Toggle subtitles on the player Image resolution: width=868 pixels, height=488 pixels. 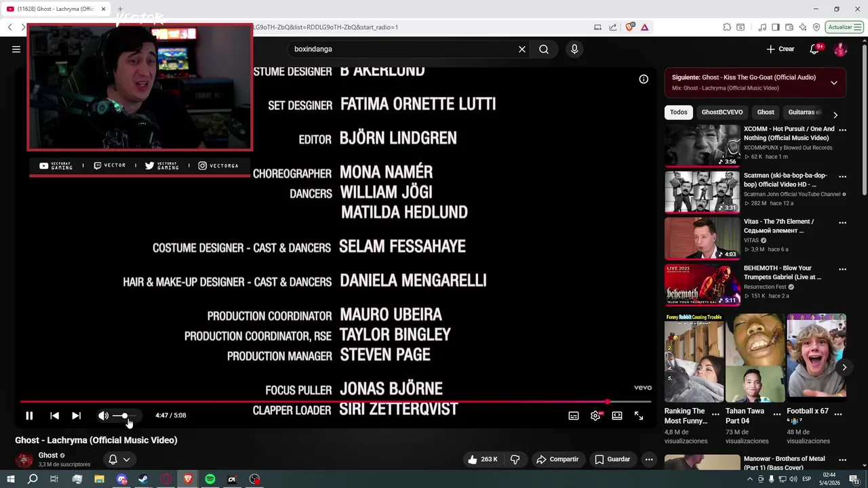click(574, 415)
